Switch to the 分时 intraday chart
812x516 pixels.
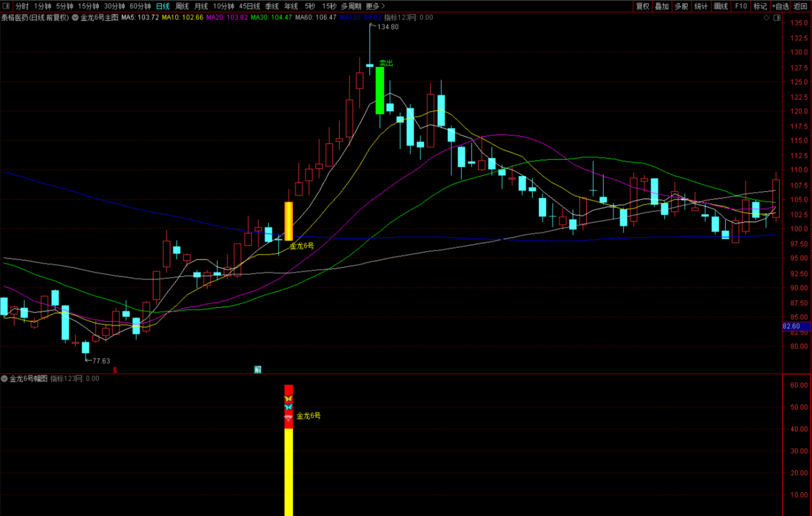[22, 6]
